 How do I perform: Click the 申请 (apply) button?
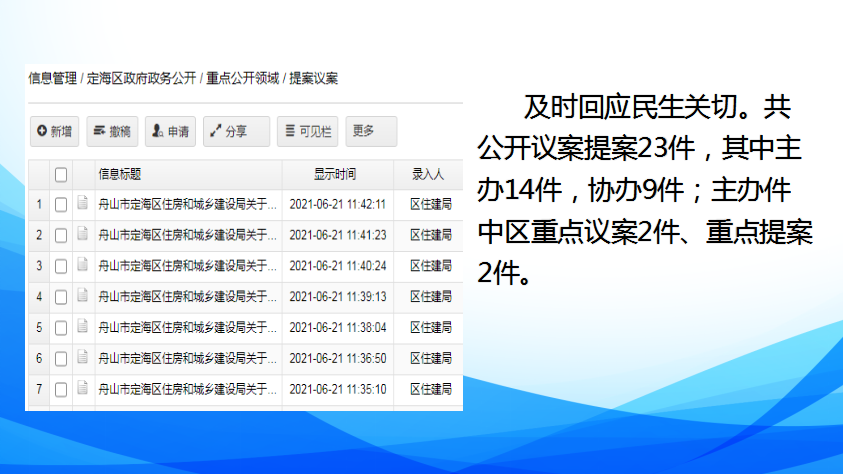coord(170,131)
